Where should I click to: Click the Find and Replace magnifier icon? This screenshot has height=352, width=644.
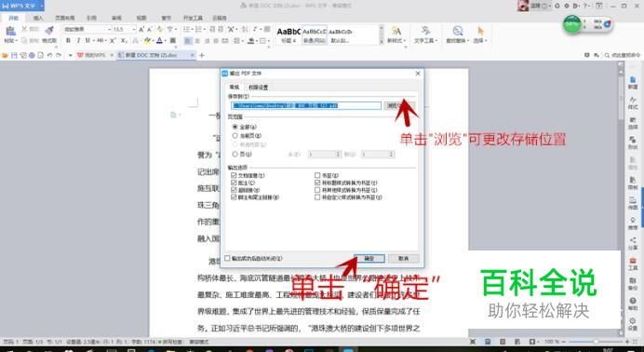click(x=458, y=31)
